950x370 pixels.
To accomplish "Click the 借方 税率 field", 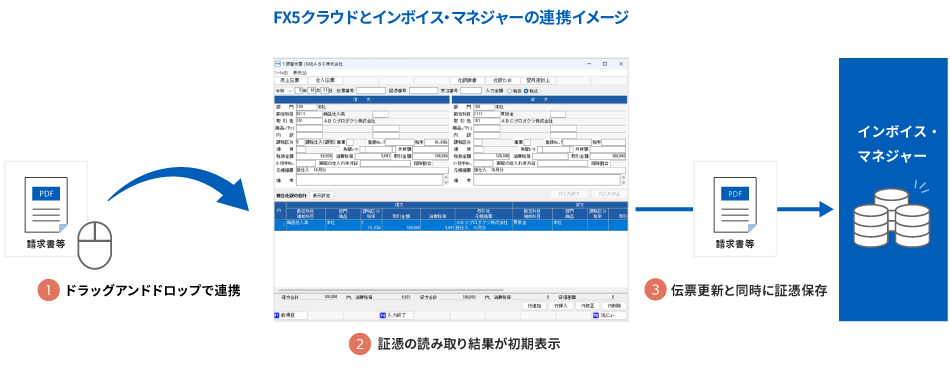I will coord(436,142).
